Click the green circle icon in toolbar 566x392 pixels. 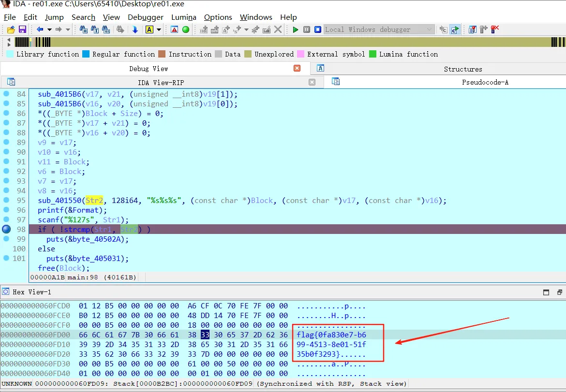pyautogui.click(x=186, y=29)
